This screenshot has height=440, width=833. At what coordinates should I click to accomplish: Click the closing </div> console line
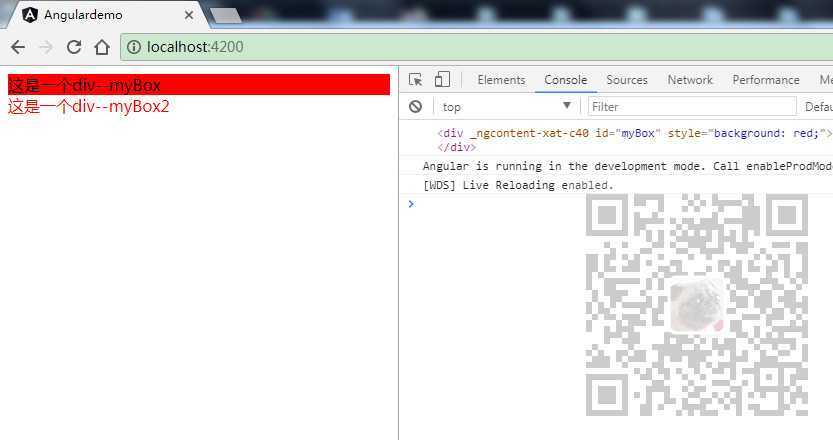pos(457,147)
